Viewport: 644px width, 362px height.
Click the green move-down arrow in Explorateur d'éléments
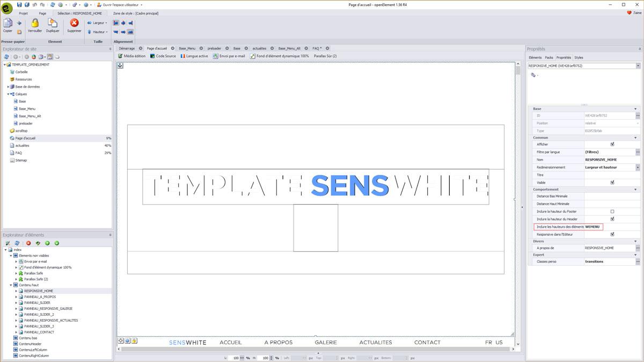[x=56, y=243]
